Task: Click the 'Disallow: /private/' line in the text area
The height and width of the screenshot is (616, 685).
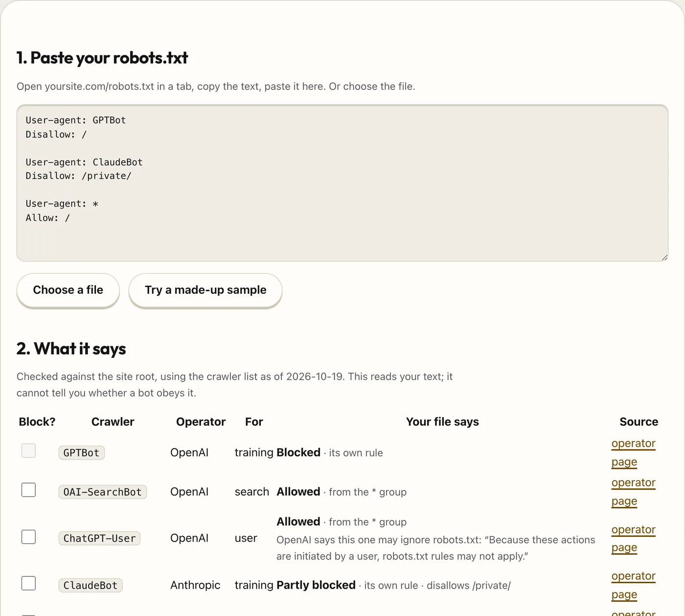Action: tap(79, 176)
